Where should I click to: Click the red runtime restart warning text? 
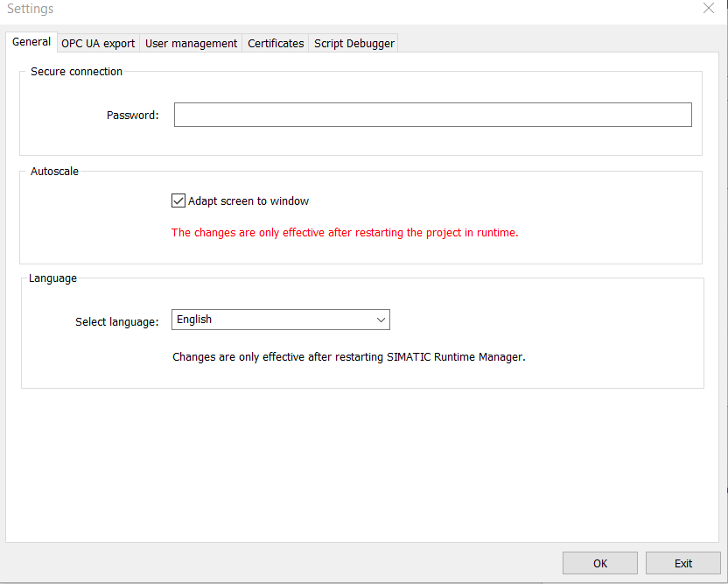(344, 233)
